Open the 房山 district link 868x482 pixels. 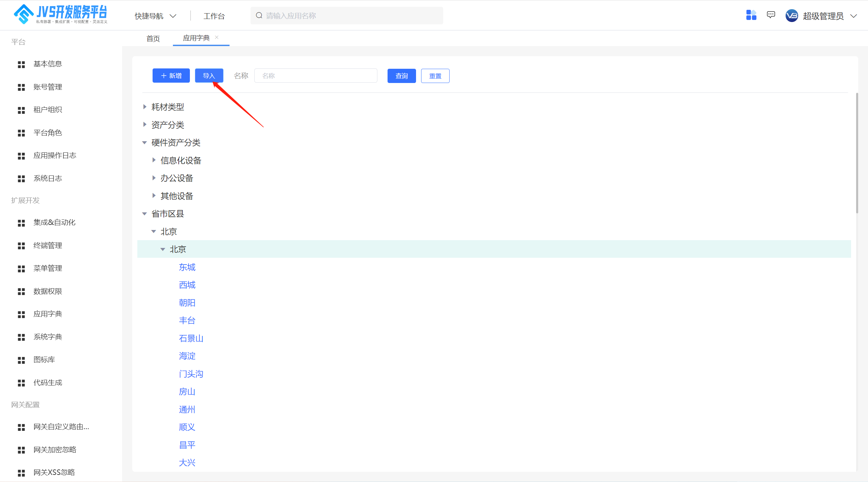[187, 392]
